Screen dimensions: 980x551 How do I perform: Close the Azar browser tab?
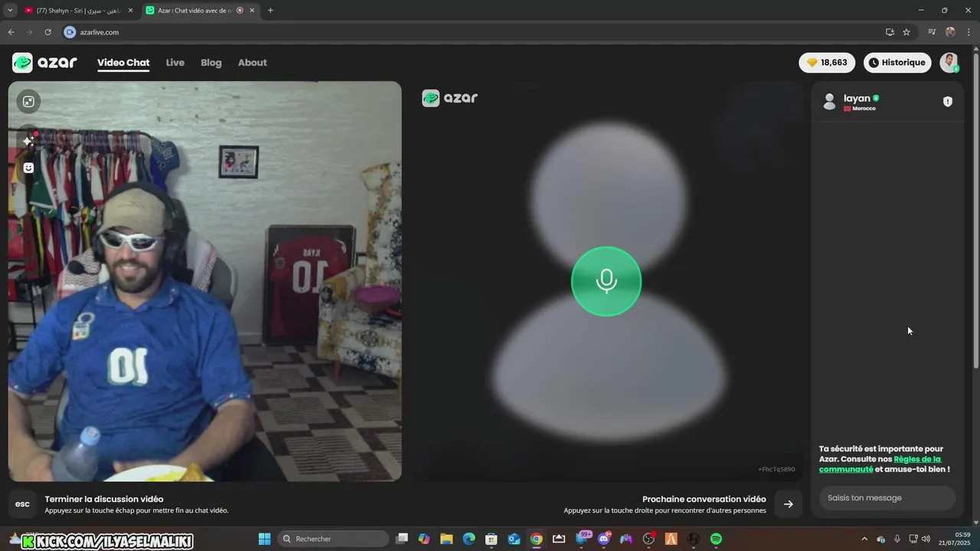coord(252,10)
